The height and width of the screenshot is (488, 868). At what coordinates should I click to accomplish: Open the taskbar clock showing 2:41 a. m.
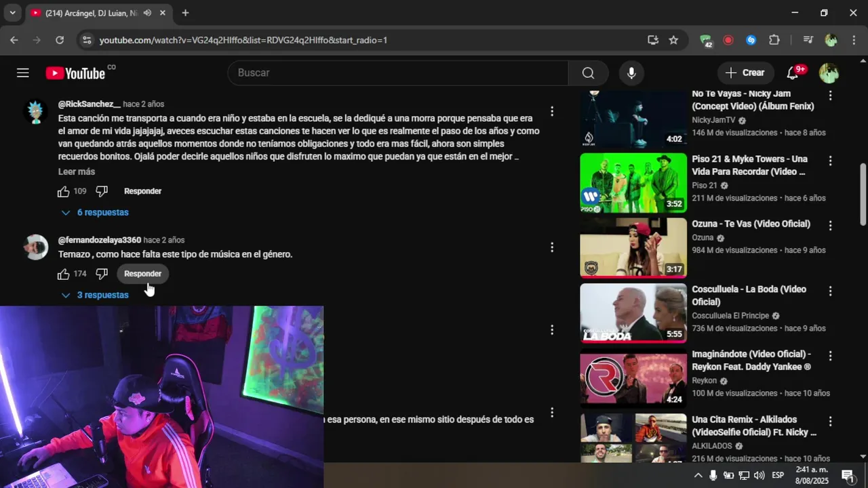812,474
